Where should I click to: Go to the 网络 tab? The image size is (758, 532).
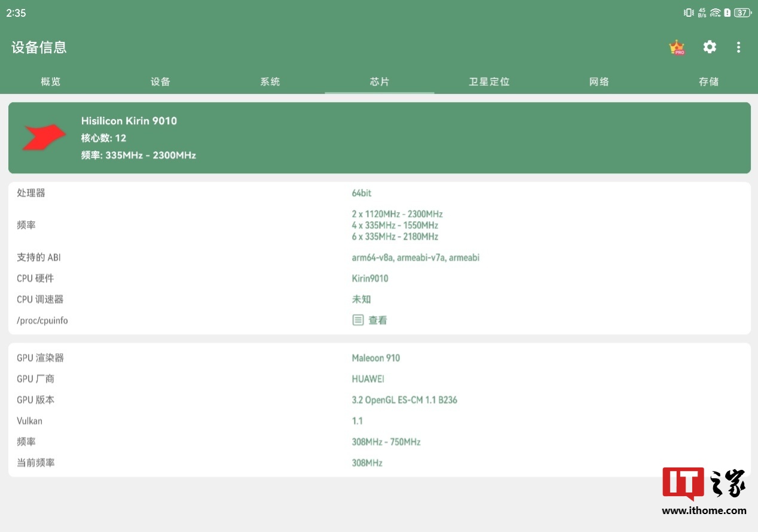click(x=599, y=82)
